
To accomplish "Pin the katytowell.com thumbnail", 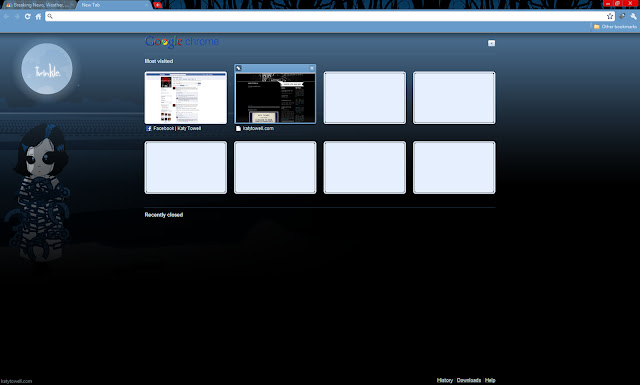I will pyautogui.click(x=238, y=68).
